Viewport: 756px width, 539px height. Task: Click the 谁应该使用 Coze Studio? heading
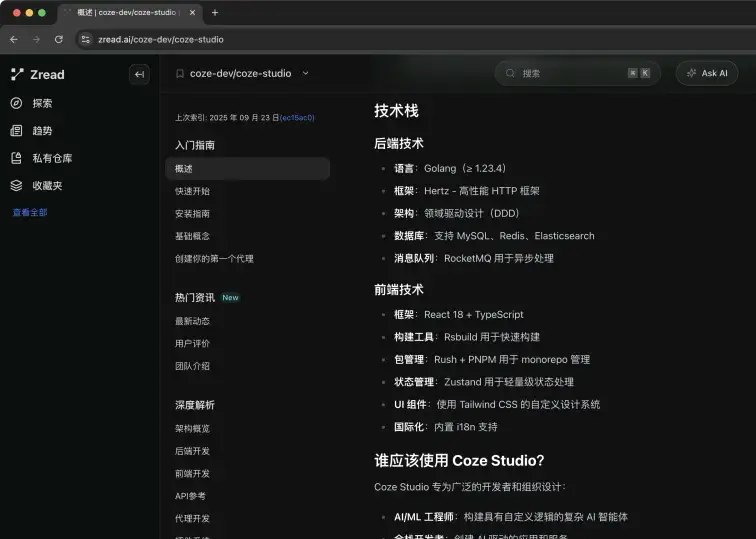tap(459, 461)
